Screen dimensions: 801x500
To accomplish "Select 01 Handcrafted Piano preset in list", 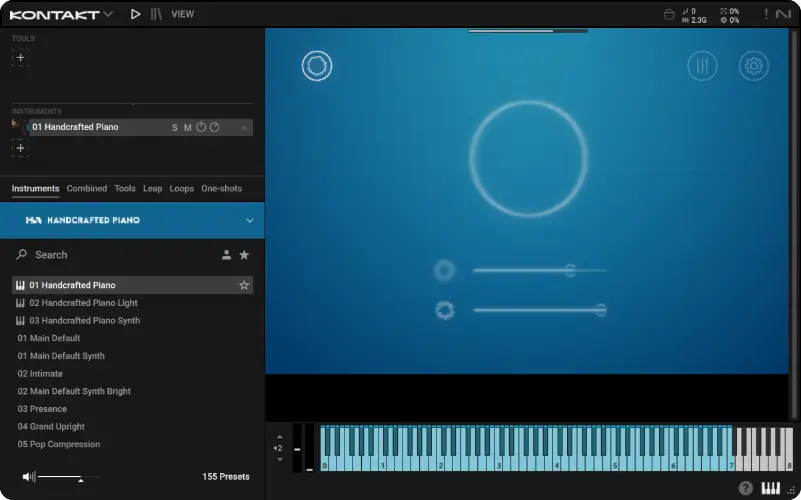I will tap(132, 285).
